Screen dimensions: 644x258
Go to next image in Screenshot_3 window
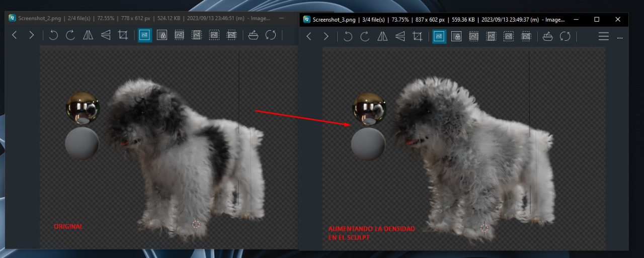coord(326,36)
